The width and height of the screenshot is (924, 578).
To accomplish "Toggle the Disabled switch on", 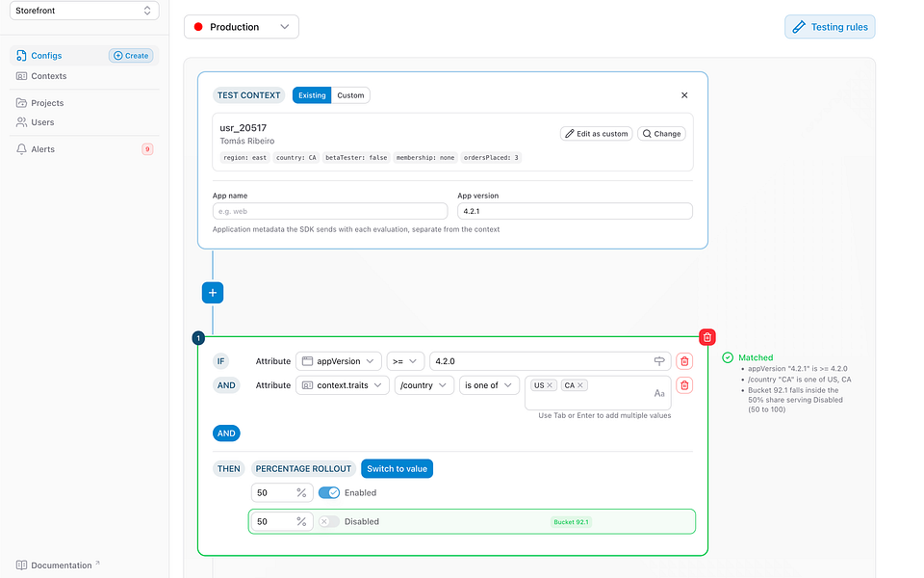I will click(x=329, y=521).
